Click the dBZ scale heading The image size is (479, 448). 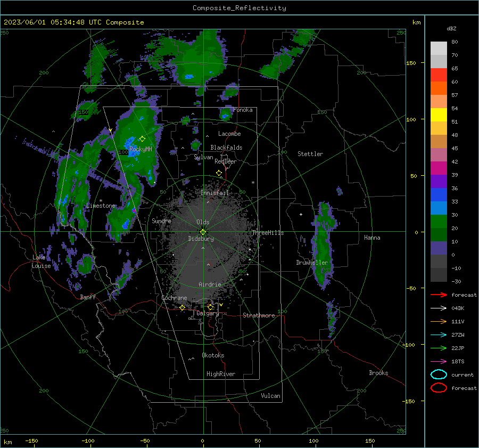451,28
